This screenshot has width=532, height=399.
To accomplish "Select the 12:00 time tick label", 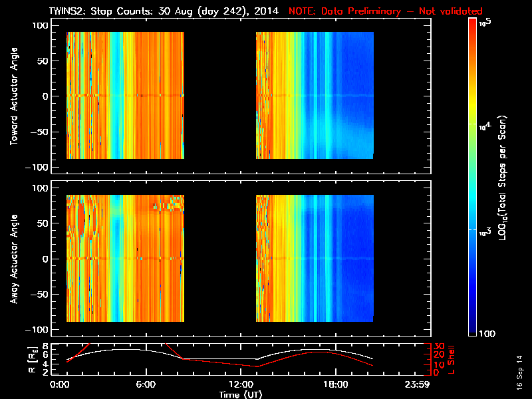I will point(240,385).
